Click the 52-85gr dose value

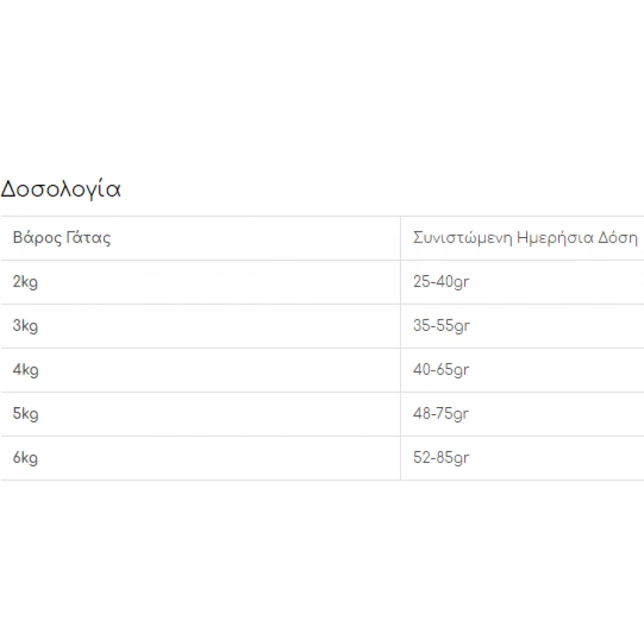pyautogui.click(x=441, y=458)
